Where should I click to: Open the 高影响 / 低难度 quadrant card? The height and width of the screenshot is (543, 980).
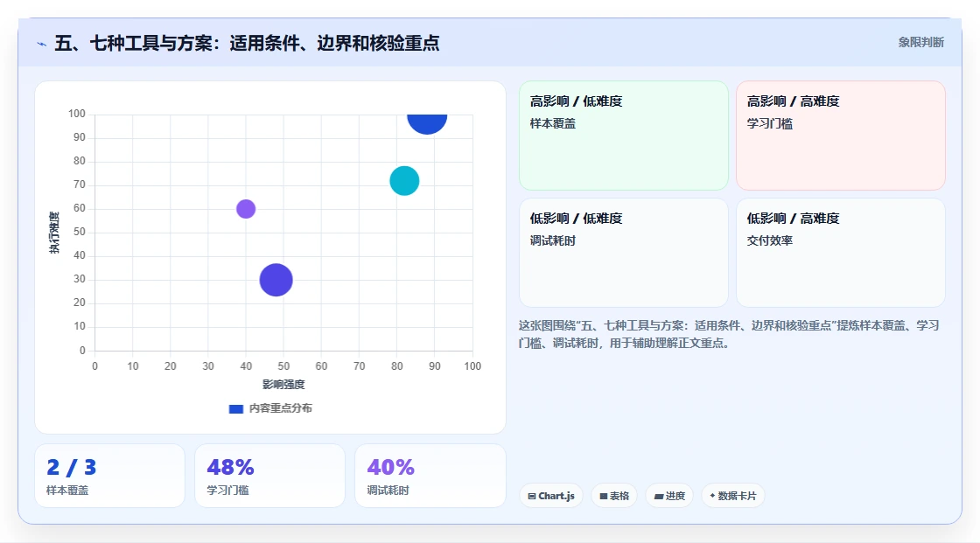[624, 136]
